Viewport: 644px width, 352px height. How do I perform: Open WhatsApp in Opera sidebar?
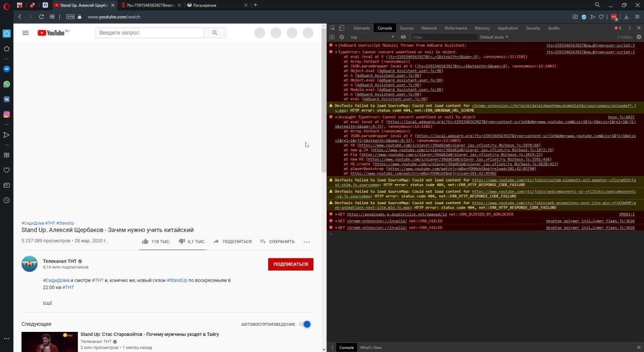(x=7, y=84)
